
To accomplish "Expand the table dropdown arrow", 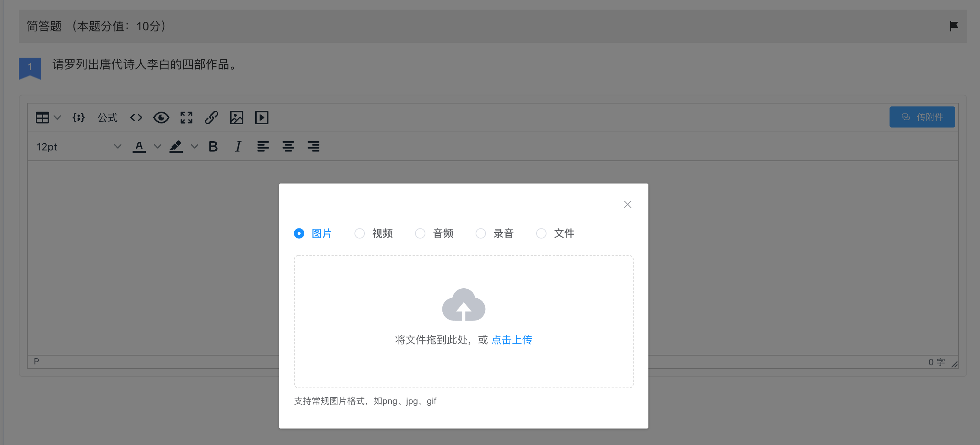I will coord(58,118).
